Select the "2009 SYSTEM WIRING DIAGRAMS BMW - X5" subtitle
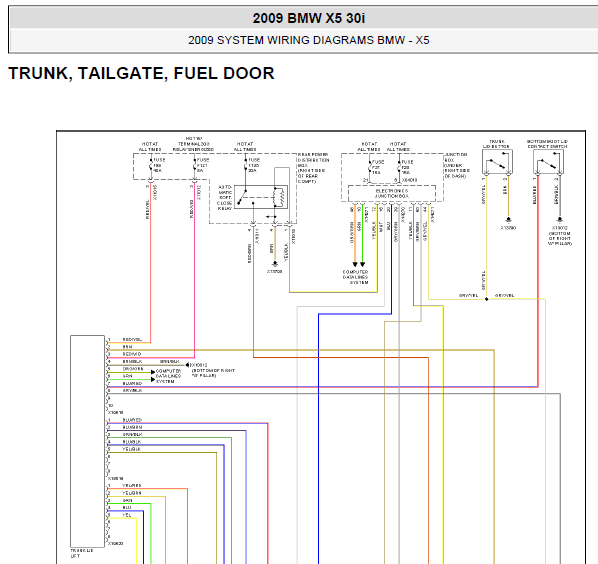Screen dimensions: 598x564 (309, 40)
